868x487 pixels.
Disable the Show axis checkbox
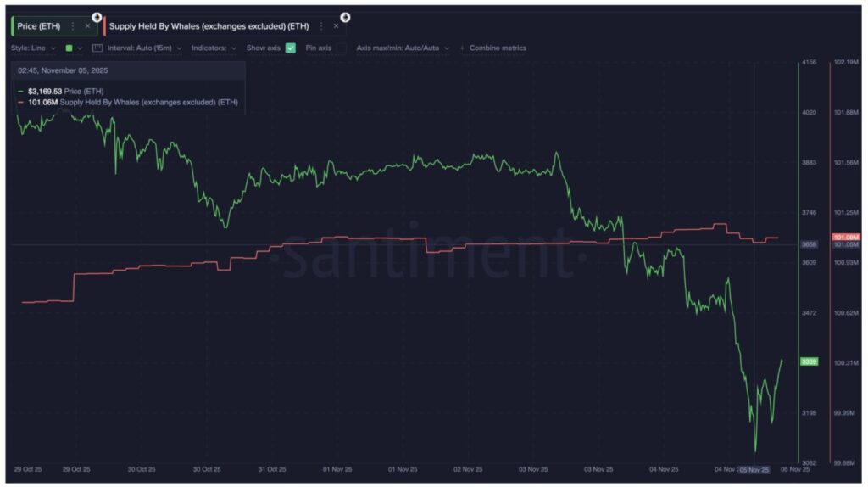pyautogui.click(x=291, y=48)
